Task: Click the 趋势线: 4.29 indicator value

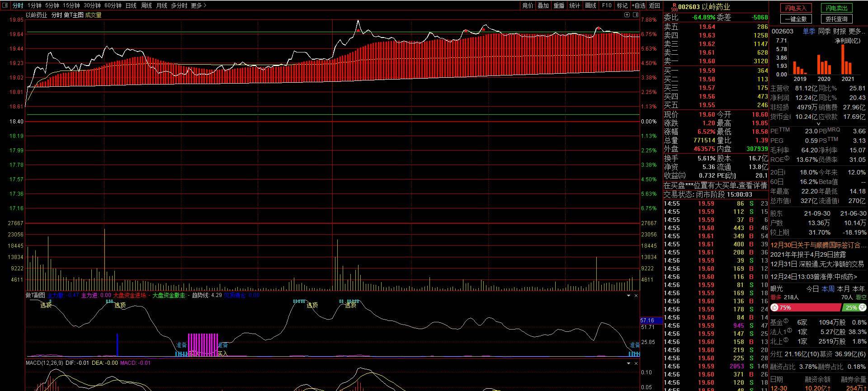Action: point(207,295)
